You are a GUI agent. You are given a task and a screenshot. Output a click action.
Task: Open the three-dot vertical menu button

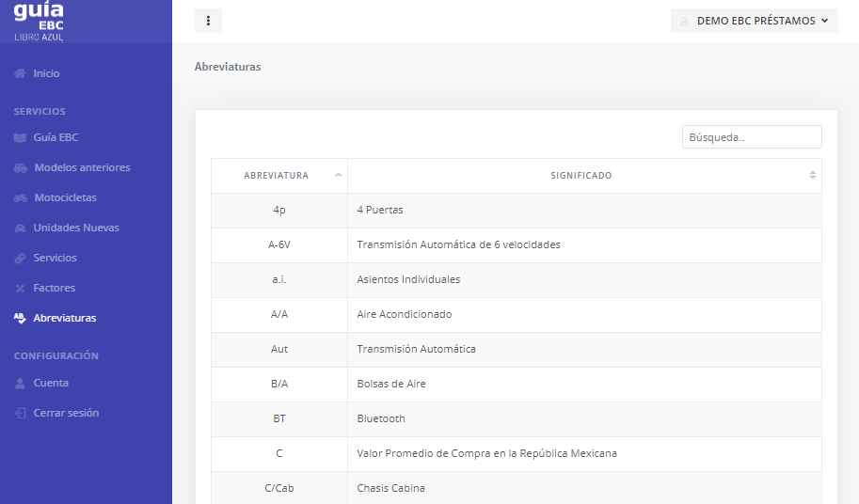pyautogui.click(x=208, y=21)
